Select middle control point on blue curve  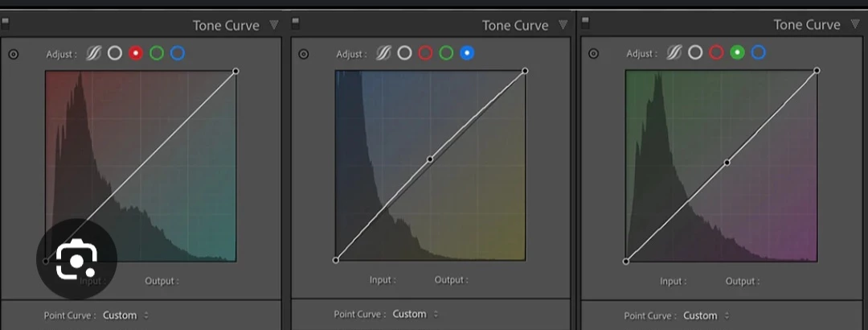430,159
